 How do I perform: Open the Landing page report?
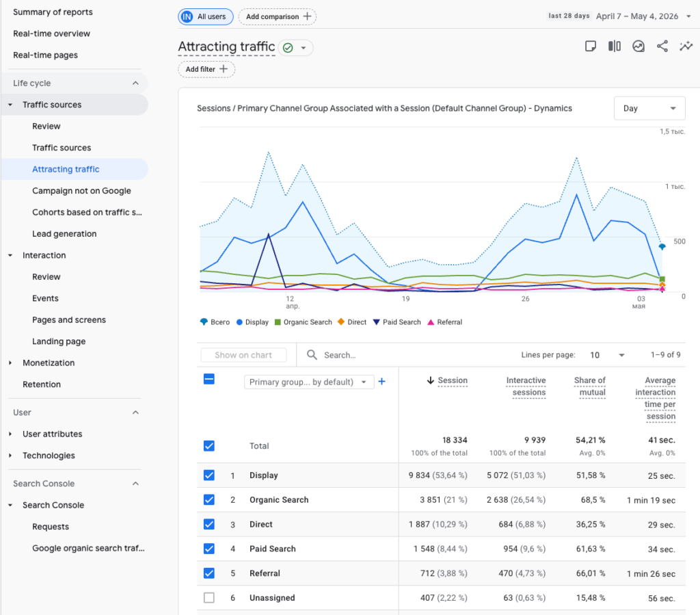pyautogui.click(x=59, y=341)
